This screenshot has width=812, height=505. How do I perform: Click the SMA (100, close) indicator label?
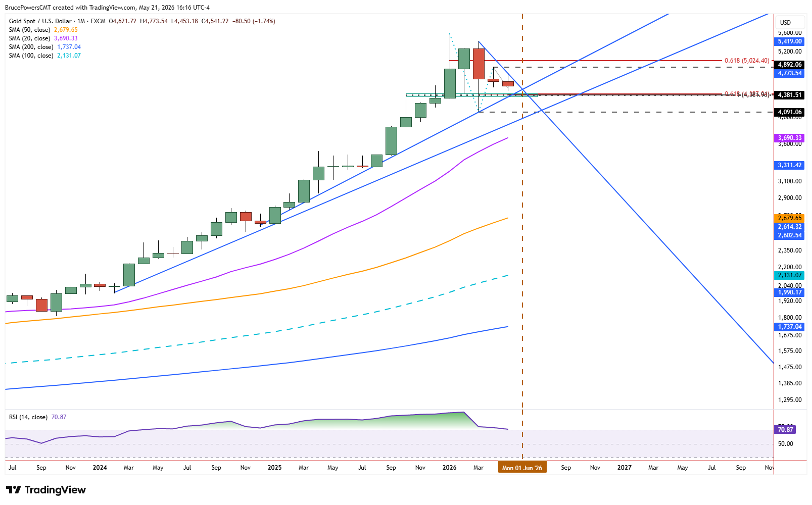31,56
